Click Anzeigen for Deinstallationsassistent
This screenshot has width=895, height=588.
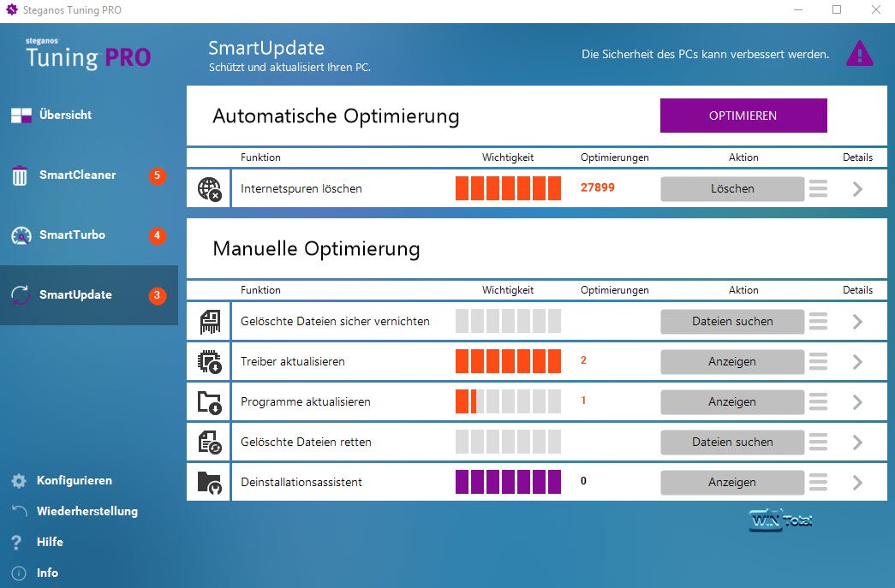[732, 483]
